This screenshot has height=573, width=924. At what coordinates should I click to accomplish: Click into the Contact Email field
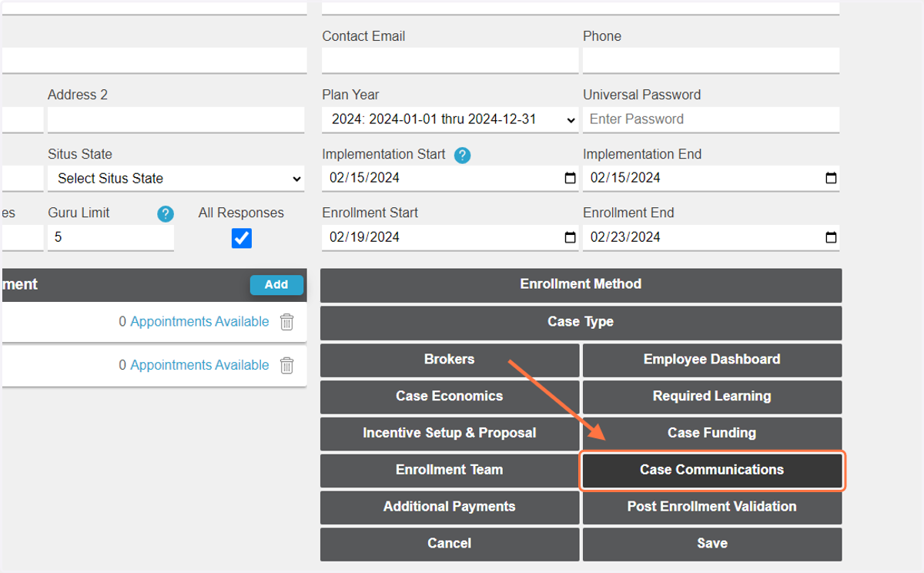(450, 60)
